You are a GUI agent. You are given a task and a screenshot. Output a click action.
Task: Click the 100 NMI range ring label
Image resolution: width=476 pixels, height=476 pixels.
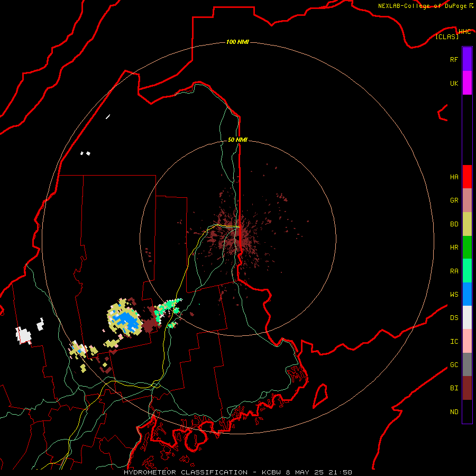tap(237, 42)
